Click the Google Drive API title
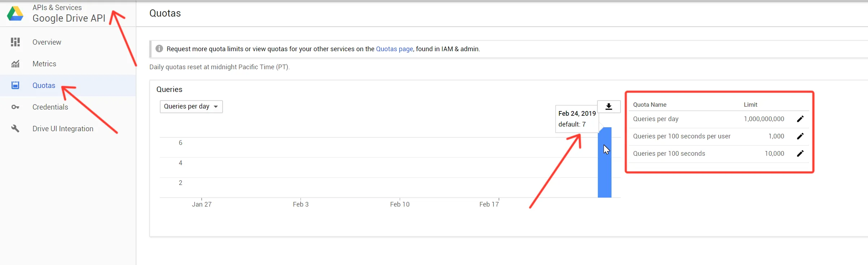This screenshot has width=868, height=265. pos(69,18)
